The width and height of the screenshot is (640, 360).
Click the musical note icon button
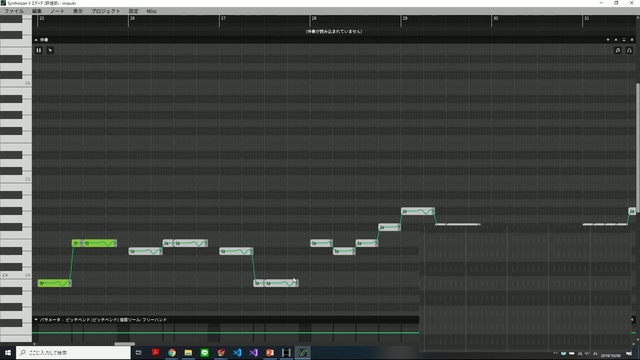click(618, 50)
